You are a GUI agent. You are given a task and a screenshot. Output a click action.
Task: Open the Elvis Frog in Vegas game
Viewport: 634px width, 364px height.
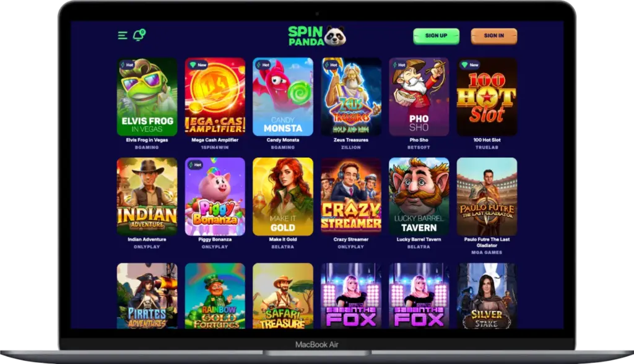tap(147, 97)
